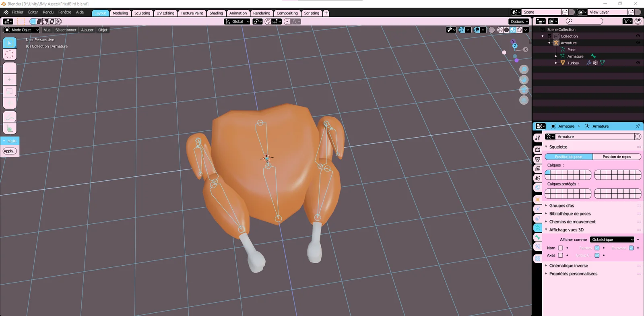Switch to solid viewport shading
Viewport: 644px width, 316px height.
point(506,30)
